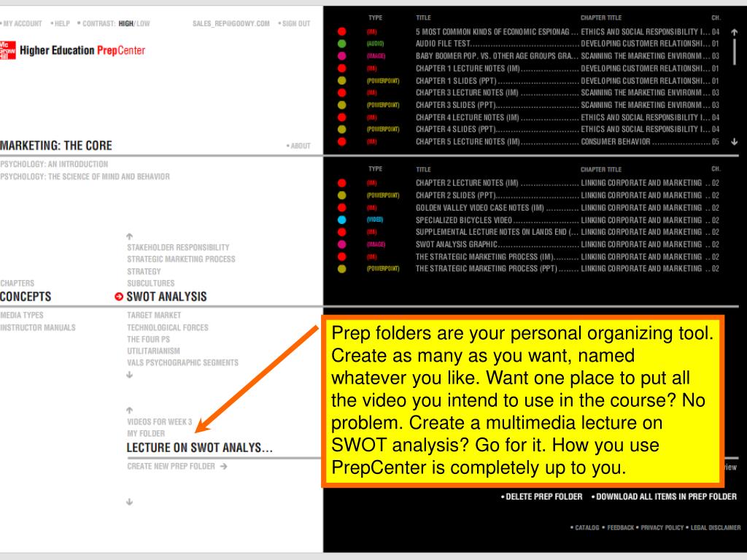Open My Account
The height and width of the screenshot is (560, 747).
click(x=23, y=23)
